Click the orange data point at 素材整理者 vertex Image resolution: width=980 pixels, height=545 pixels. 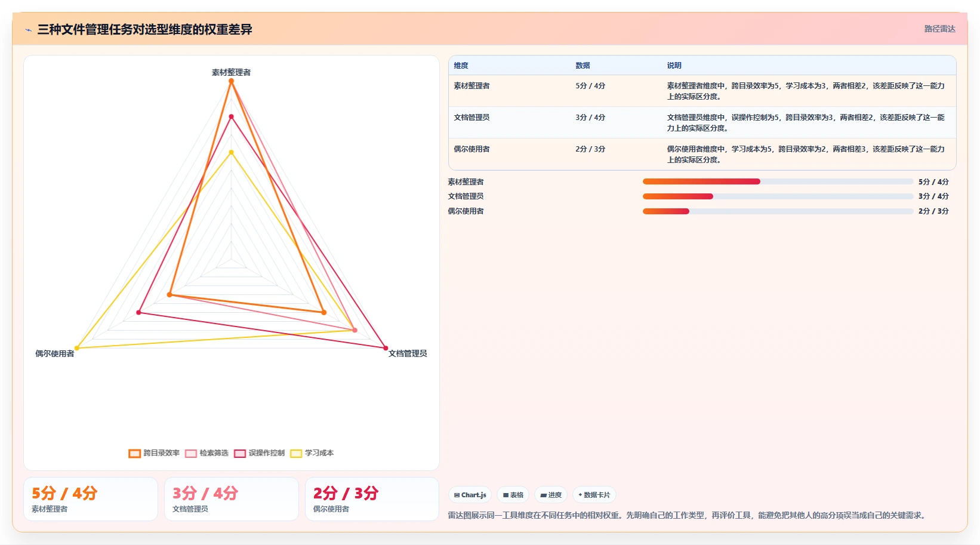click(x=232, y=81)
